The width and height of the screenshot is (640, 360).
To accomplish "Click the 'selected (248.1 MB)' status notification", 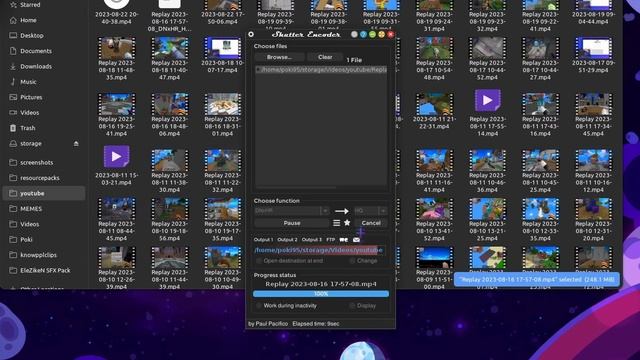I will [537, 280].
